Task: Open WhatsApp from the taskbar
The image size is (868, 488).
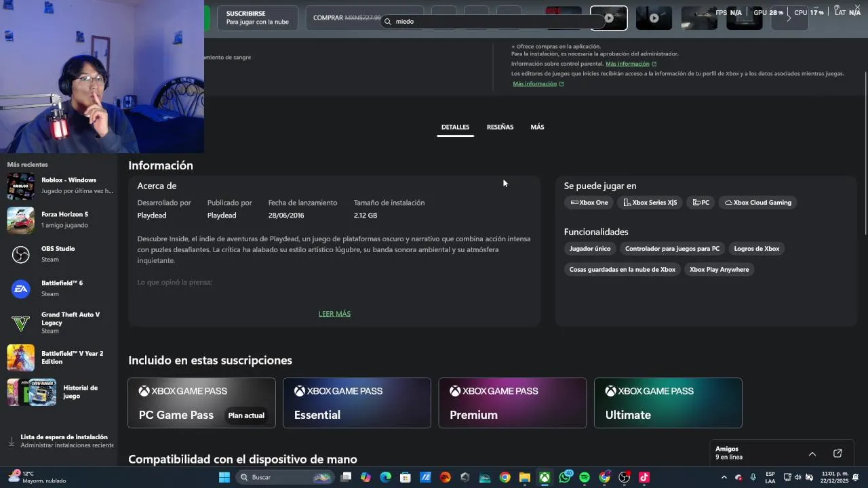Action: (565, 477)
